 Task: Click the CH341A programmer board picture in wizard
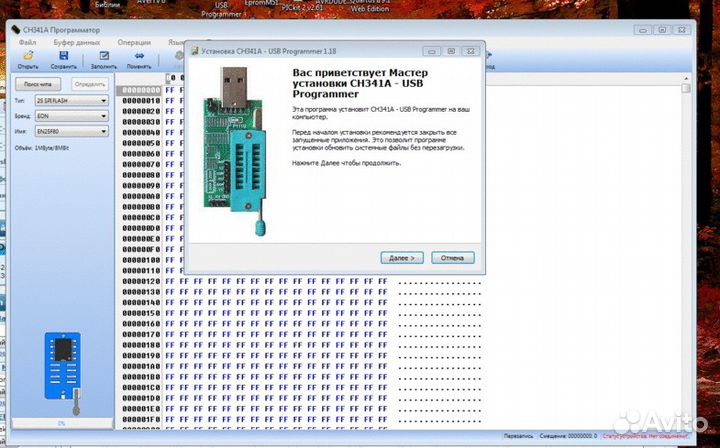[x=235, y=151]
